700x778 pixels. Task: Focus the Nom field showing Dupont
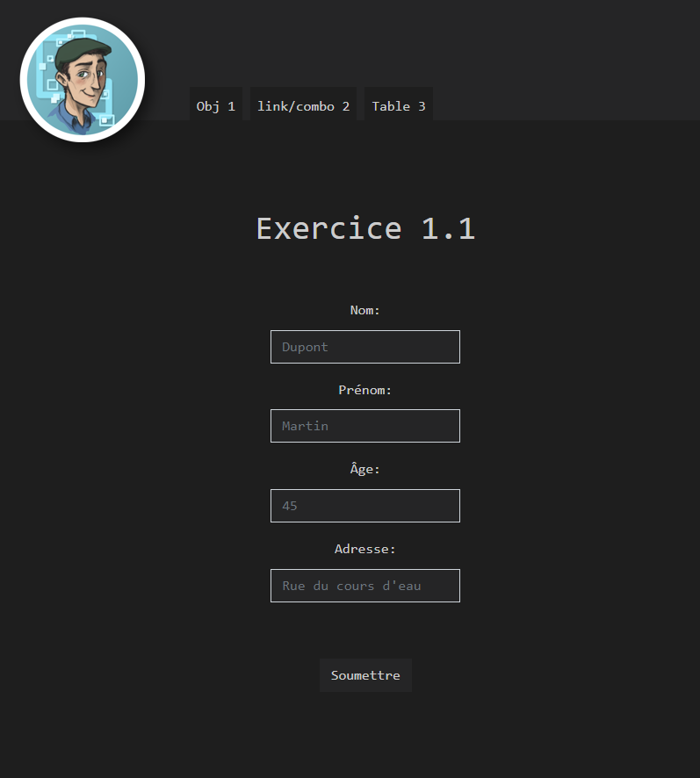point(365,347)
